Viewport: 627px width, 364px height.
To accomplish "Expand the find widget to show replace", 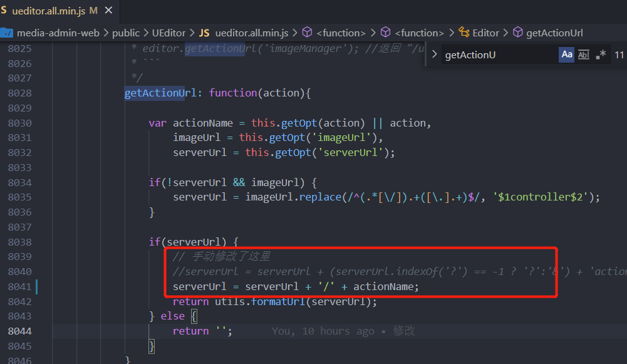I will [434, 55].
